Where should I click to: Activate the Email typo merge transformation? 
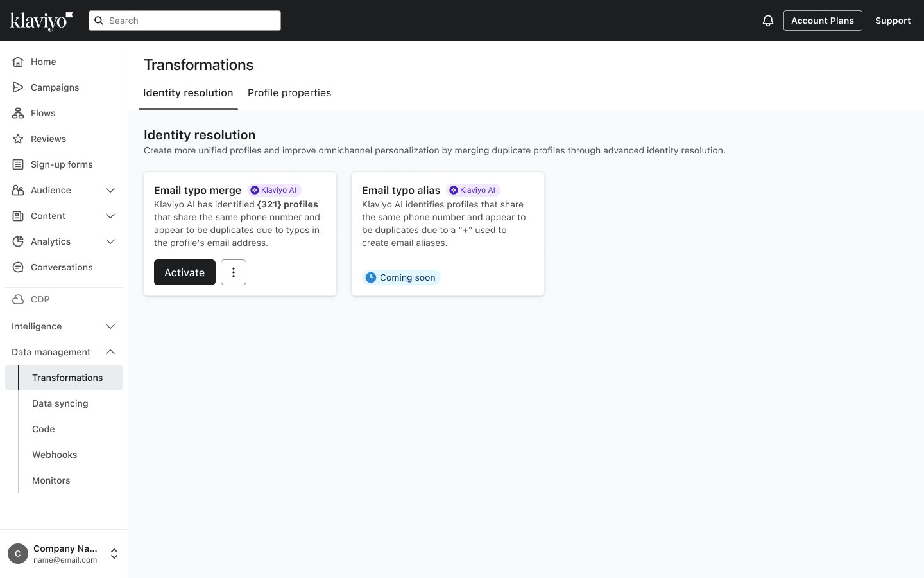click(x=185, y=272)
